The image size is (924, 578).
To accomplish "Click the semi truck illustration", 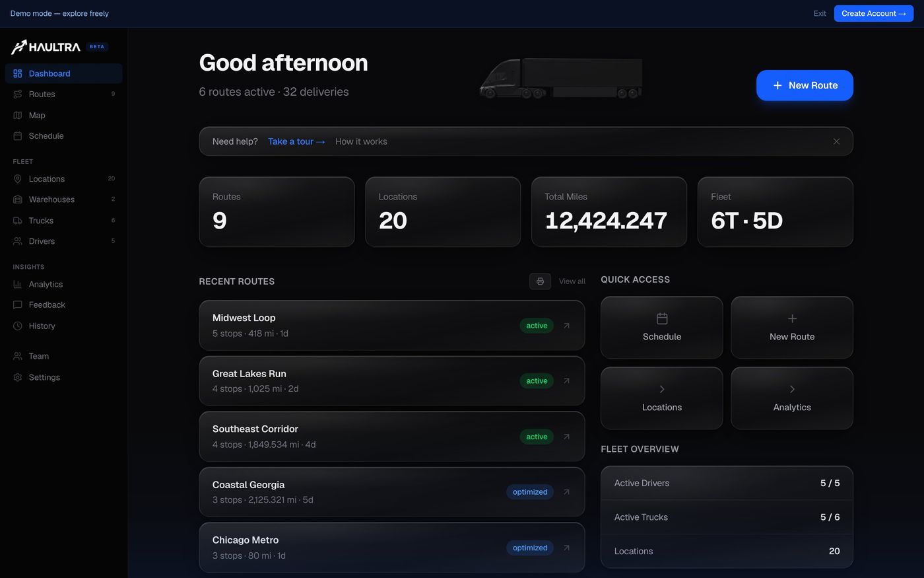I will [x=561, y=78].
